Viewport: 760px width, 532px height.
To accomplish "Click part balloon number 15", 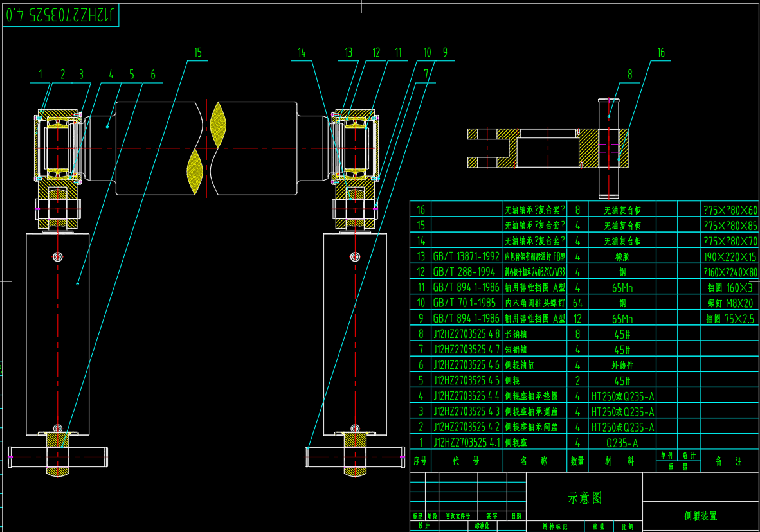I will (198, 53).
